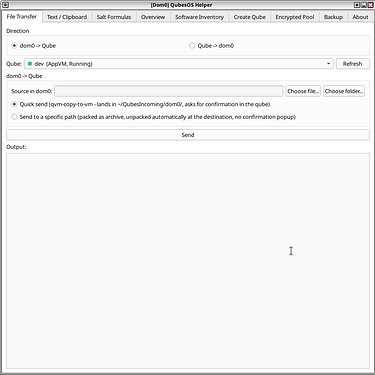Viewport: 375px width, 375px height.
Task: Click inside the Output text area
Action: (x=188, y=261)
